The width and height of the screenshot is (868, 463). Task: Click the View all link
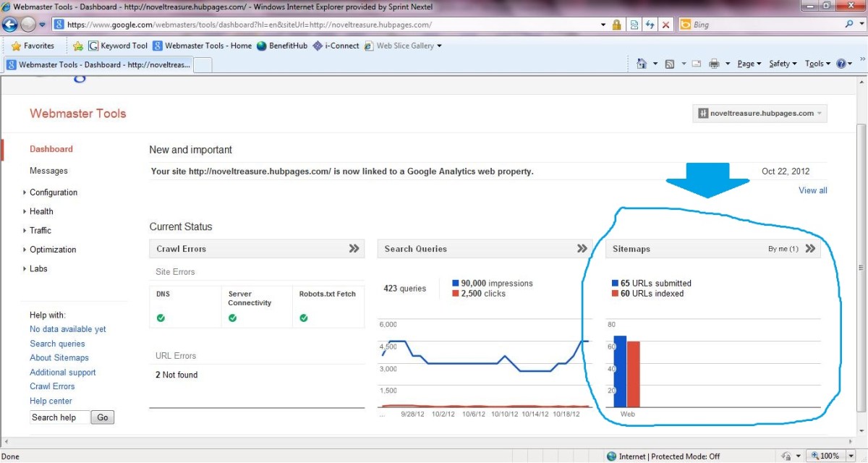812,190
